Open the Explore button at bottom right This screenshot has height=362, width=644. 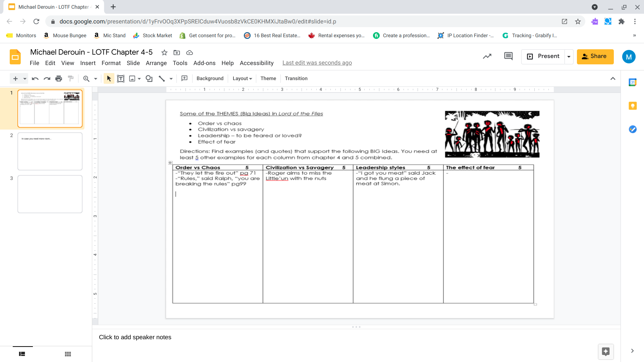pyautogui.click(x=606, y=352)
